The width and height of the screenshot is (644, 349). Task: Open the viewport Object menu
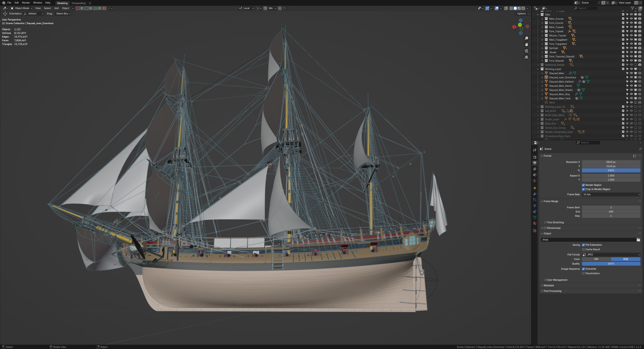[x=65, y=8]
